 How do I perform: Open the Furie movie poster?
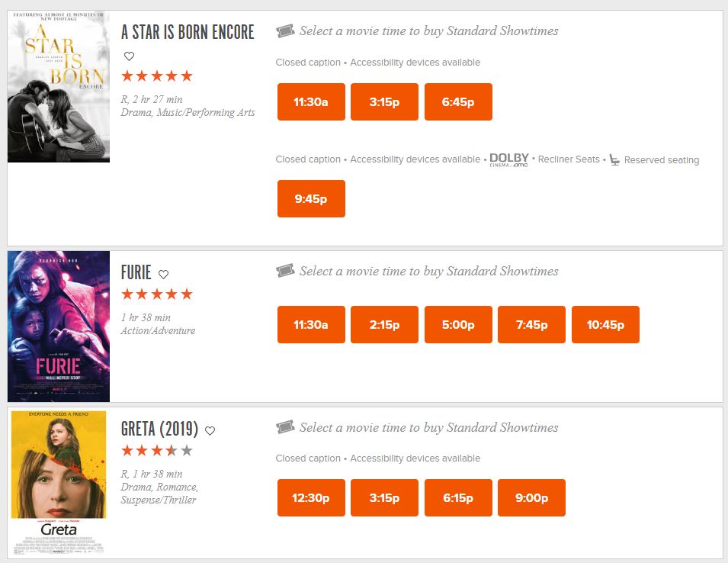[x=59, y=326]
